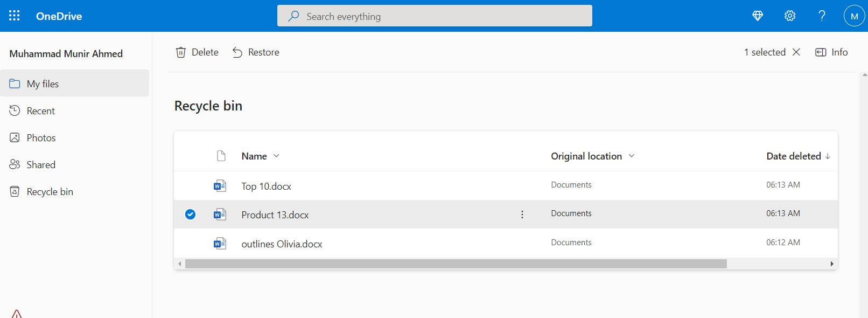Open the account profile avatar M
The width and height of the screenshot is (868, 318).
tap(854, 16)
